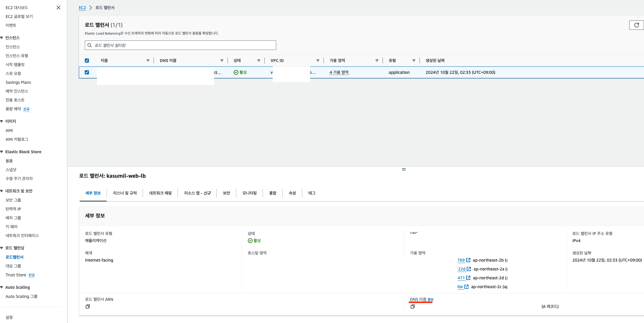
Task: Click the EC2 breadcrumb link
Action: (82, 8)
